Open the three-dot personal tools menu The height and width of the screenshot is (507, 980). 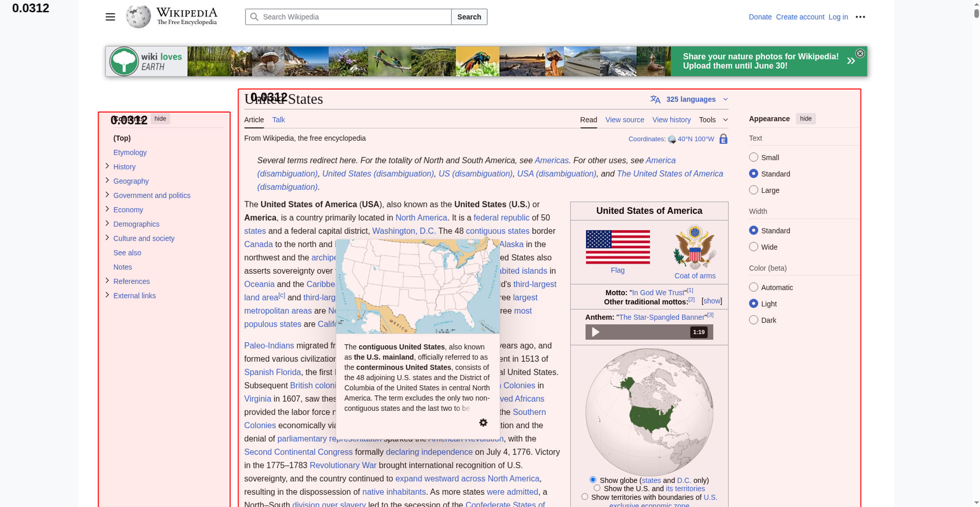click(x=860, y=17)
